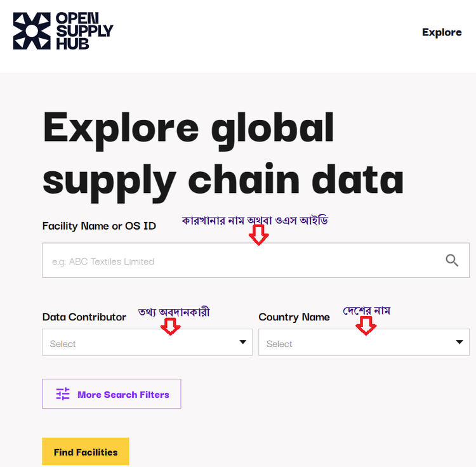The image size is (476, 467).
Task: Open the Explore menu item
Action: (442, 32)
